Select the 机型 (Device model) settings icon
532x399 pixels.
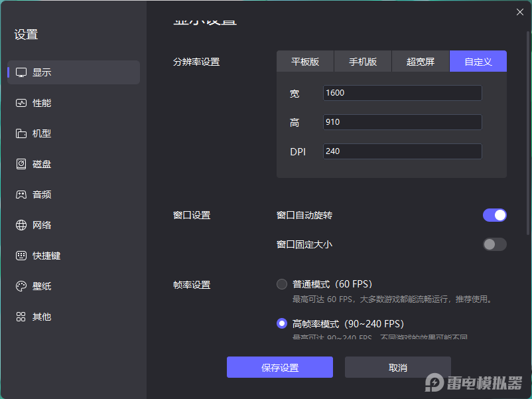click(x=22, y=133)
